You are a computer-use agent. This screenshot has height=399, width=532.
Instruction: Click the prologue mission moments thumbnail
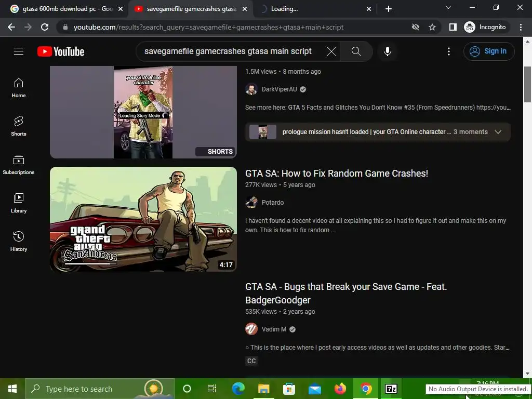(262, 132)
